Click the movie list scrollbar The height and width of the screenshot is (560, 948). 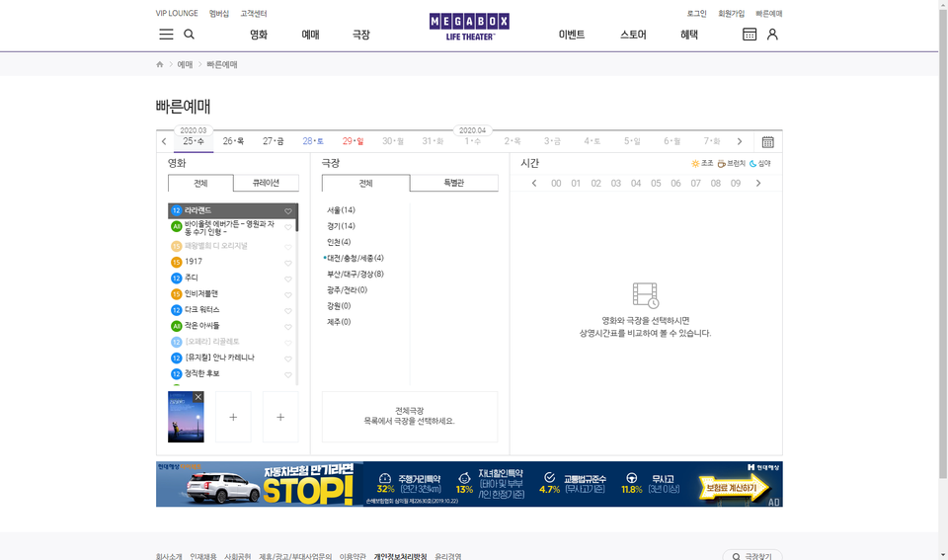pos(296,296)
